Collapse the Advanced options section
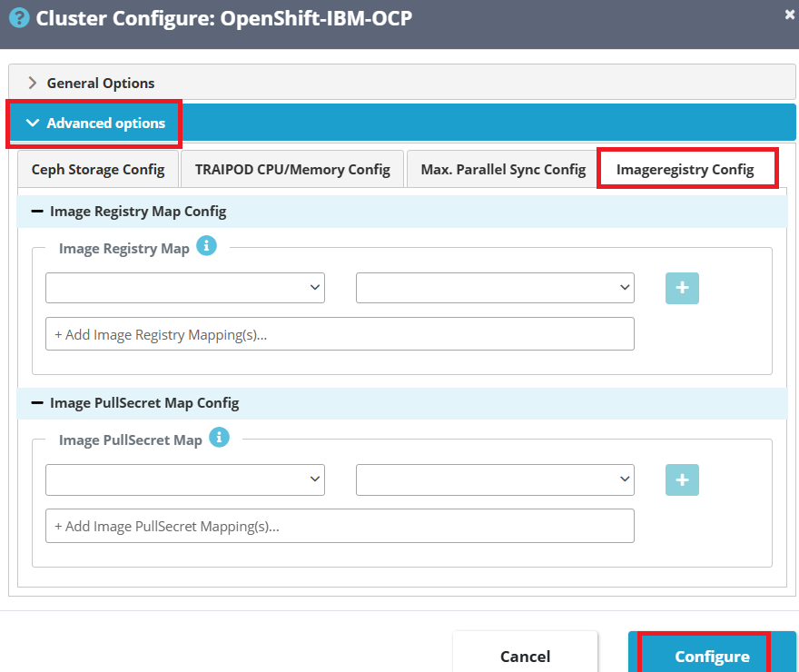 pyautogui.click(x=402, y=123)
